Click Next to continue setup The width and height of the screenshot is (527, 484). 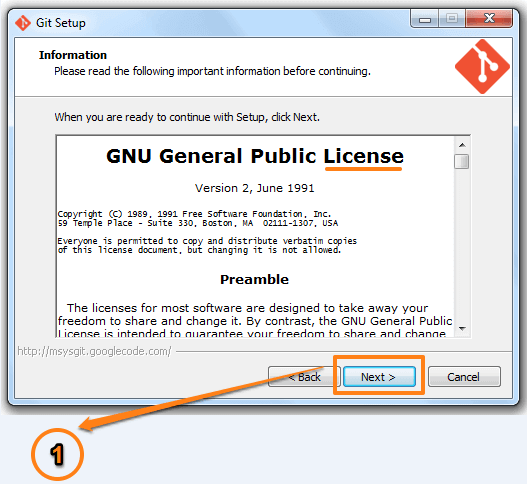[x=379, y=377]
